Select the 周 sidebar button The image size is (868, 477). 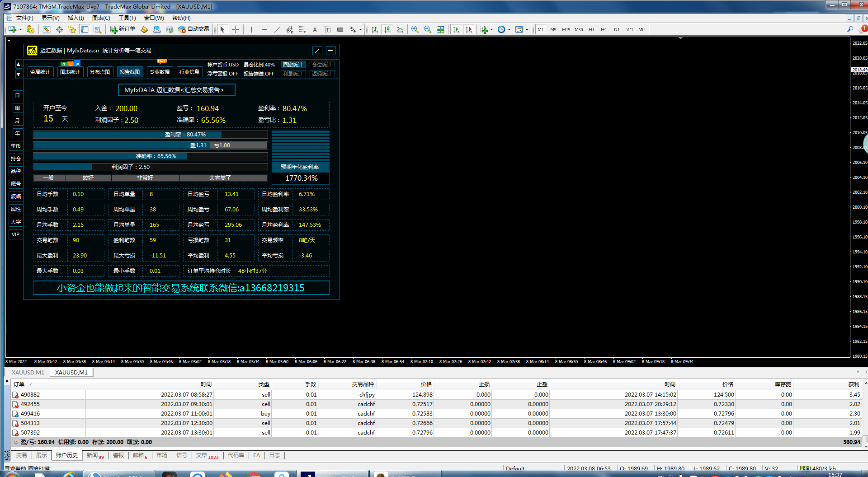click(x=17, y=108)
